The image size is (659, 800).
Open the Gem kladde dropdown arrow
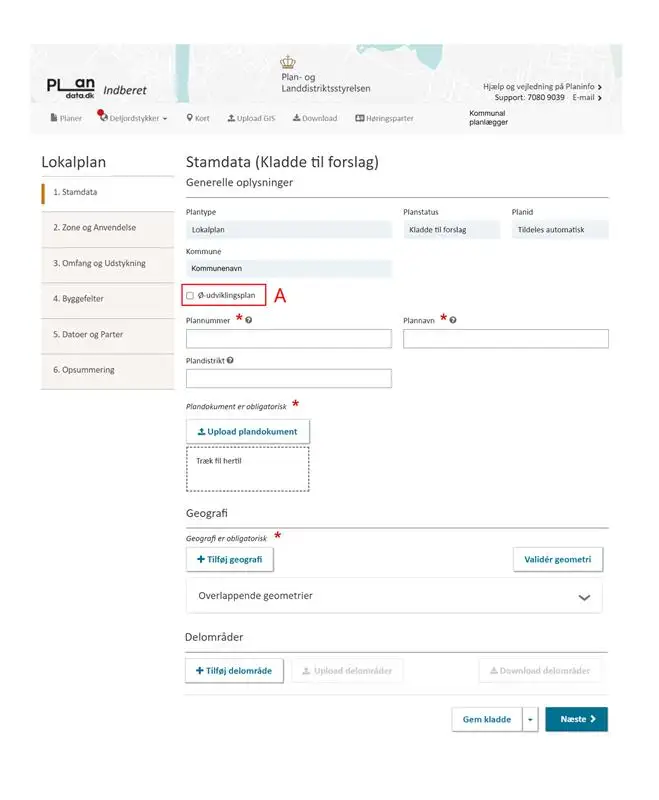tap(531, 719)
